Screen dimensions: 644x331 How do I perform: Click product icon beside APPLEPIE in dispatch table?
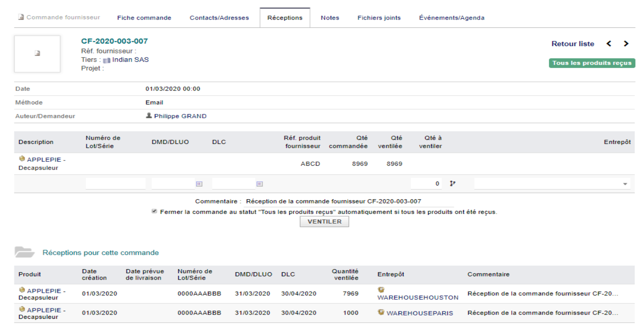pos(22,159)
